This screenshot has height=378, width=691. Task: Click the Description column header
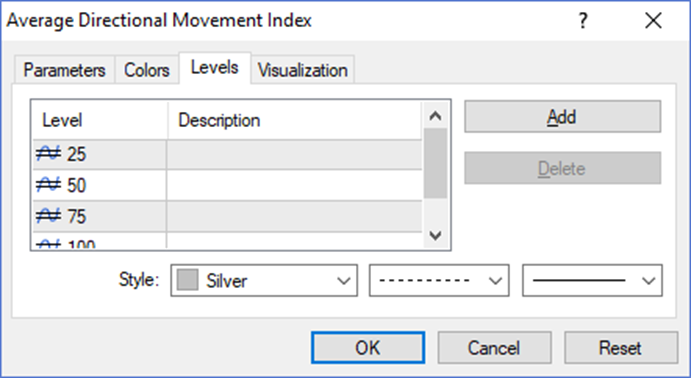pyautogui.click(x=295, y=120)
